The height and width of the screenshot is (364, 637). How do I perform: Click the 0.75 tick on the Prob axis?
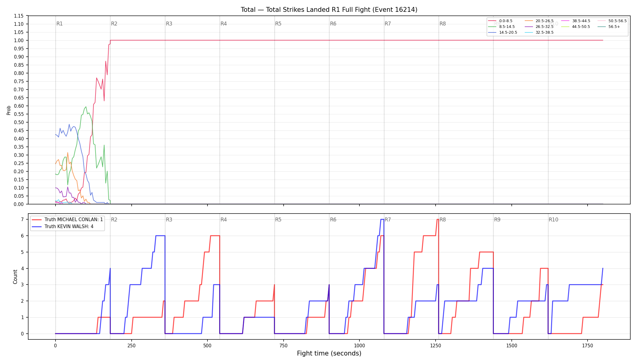point(19,81)
